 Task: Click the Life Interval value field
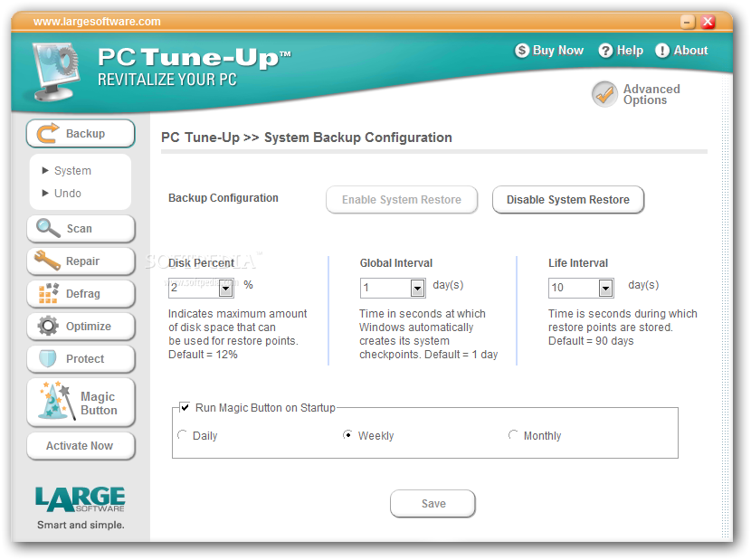pos(575,289)
